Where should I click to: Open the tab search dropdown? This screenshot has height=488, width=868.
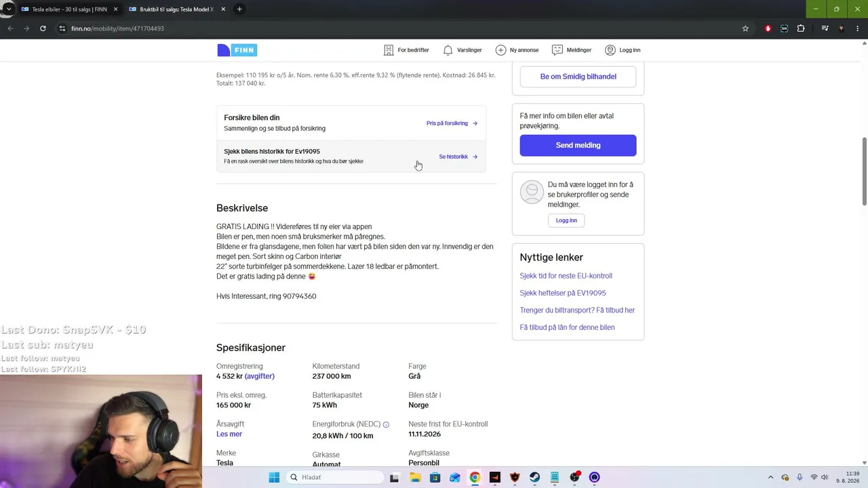(x=8, y=9)
